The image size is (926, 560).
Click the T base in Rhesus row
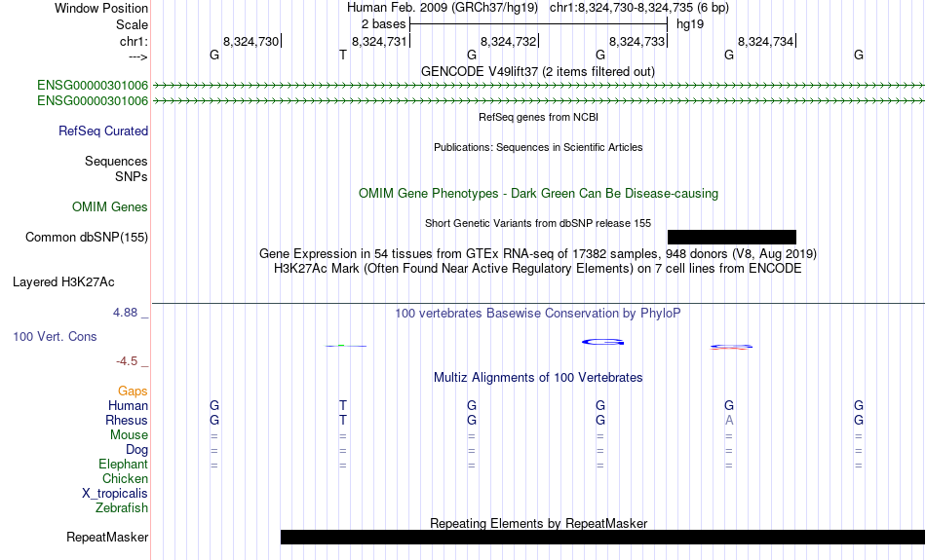(x=342, y=420)
